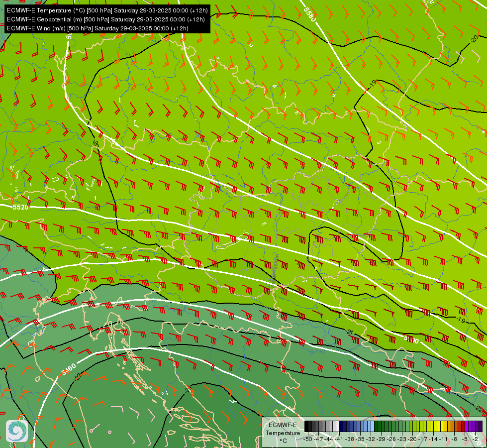Click the -50 tick label in legend
487x448 pixels.
pyautogui.click(x=308, y=439)
